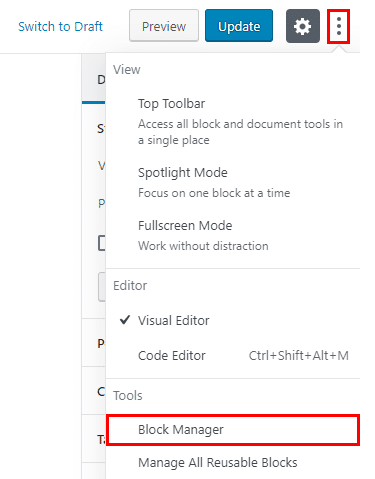Click the checkmark beside Visual Editor
The image size is (375, 479).
[x=125, y=320]
